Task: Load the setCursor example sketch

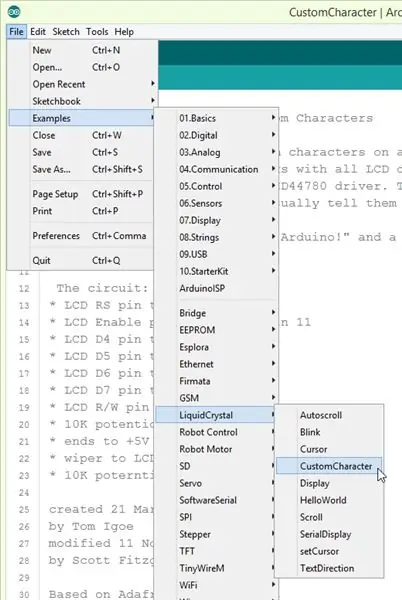Action: pyautogui.click(x=329, y=551)
